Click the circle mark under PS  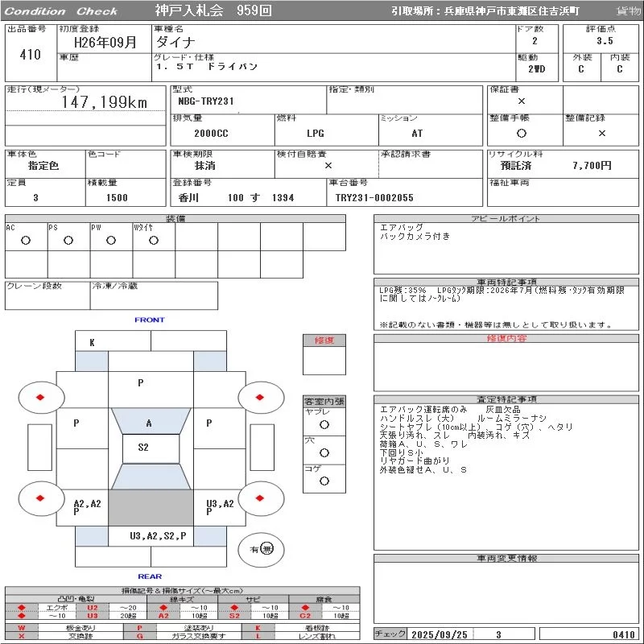68,240
